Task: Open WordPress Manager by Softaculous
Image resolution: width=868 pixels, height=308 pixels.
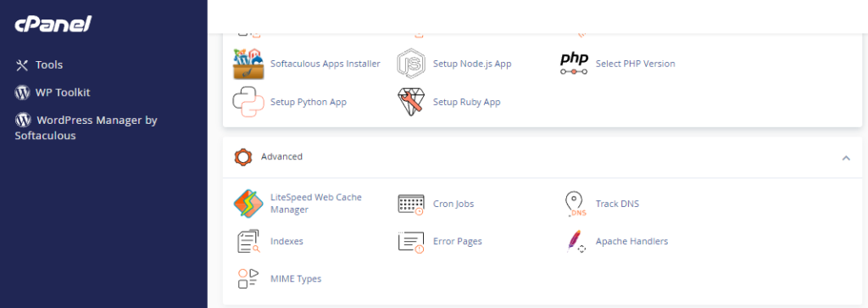Action: pyautogui.click(x=86, y=127)
